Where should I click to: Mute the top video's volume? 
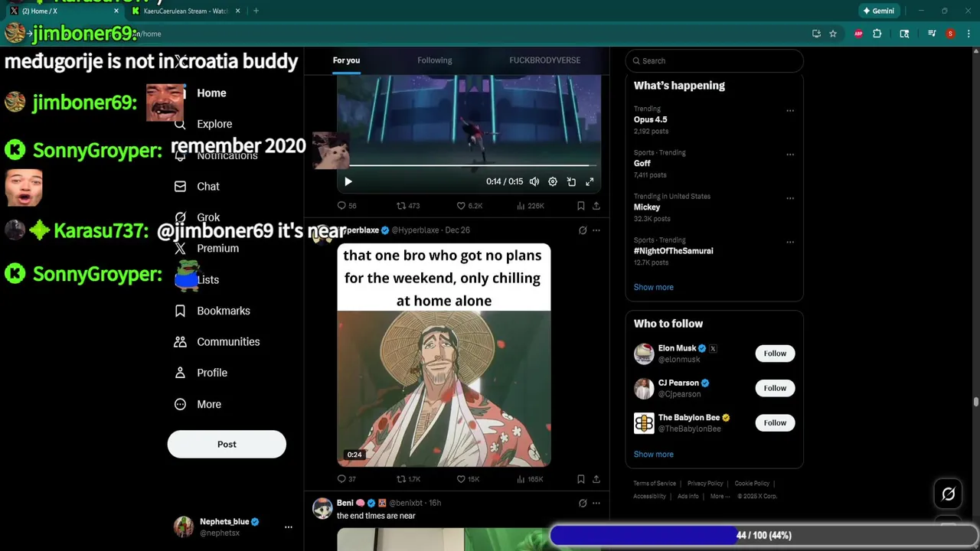534,181
